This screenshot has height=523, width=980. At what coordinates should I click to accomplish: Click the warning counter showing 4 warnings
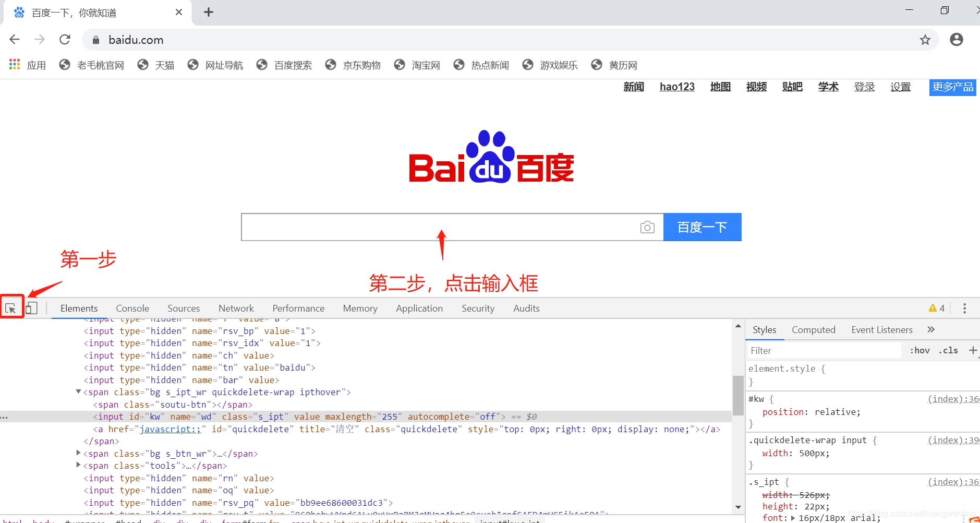pos(937,308)
